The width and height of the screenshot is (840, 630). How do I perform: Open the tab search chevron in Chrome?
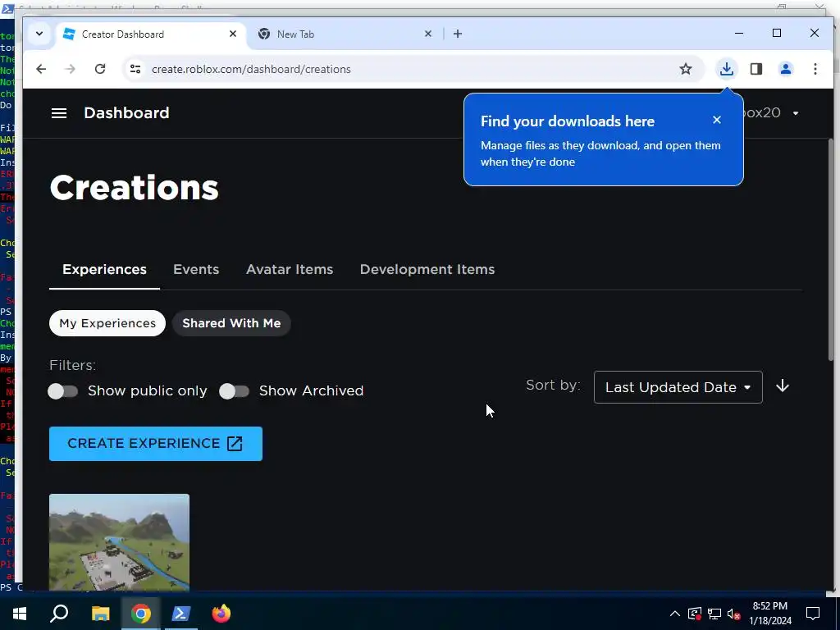click(x=39, y=34)
